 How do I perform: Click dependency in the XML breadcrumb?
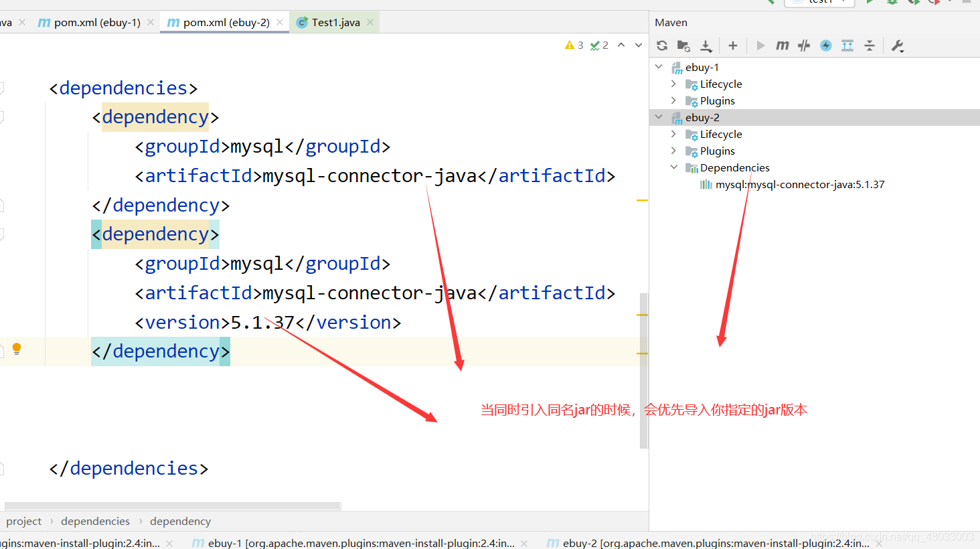click(x=180, y=521)
